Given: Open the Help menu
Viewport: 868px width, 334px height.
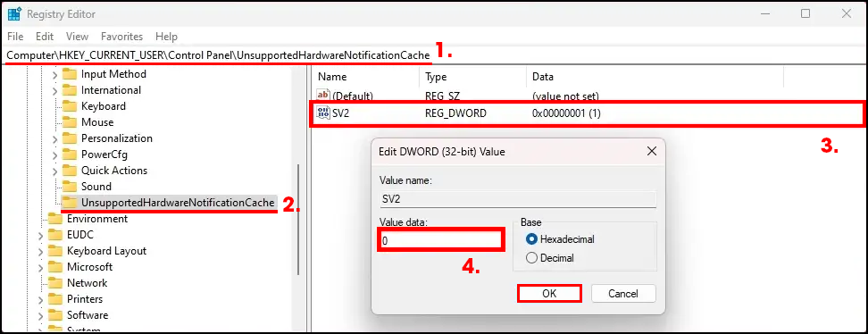Looking at the screenshot, I should tap(166, 37).
